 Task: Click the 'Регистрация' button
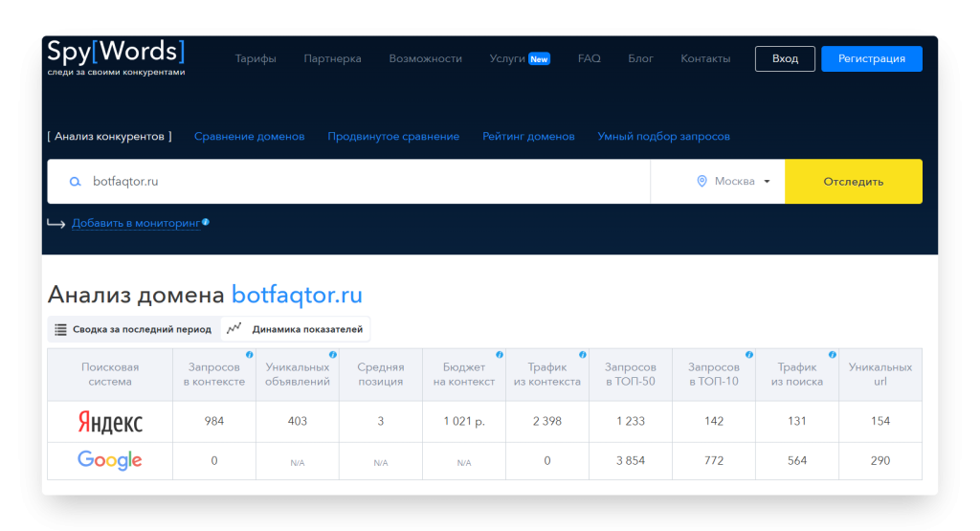click(x=871, y=58)
